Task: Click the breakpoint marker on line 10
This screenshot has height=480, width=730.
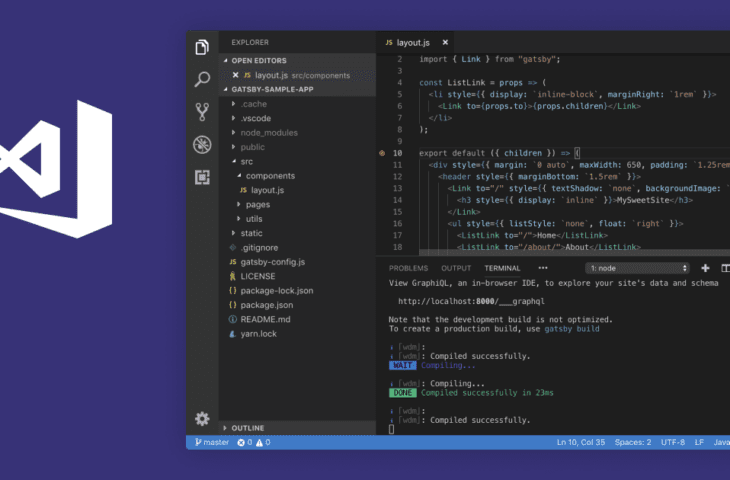Action: tap(382, 153)
